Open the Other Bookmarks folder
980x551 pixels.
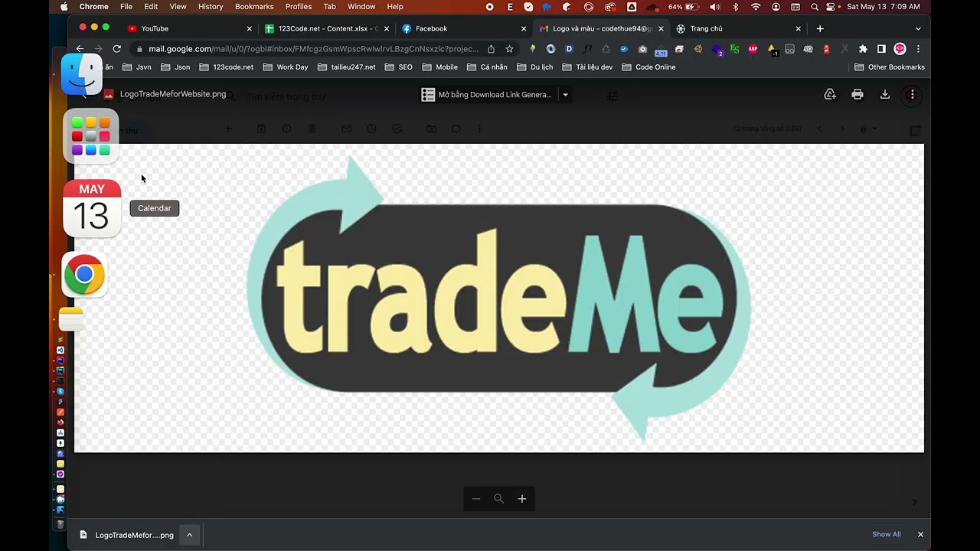890,67
